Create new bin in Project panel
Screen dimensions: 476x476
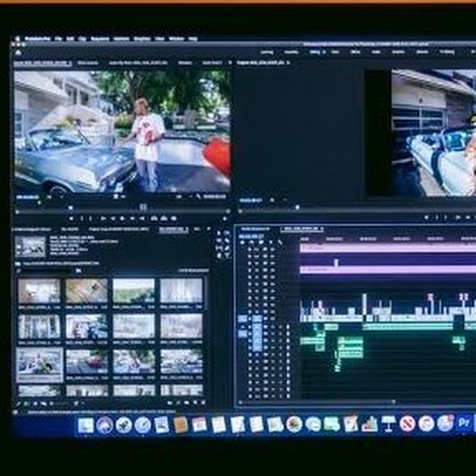(187, 403)
